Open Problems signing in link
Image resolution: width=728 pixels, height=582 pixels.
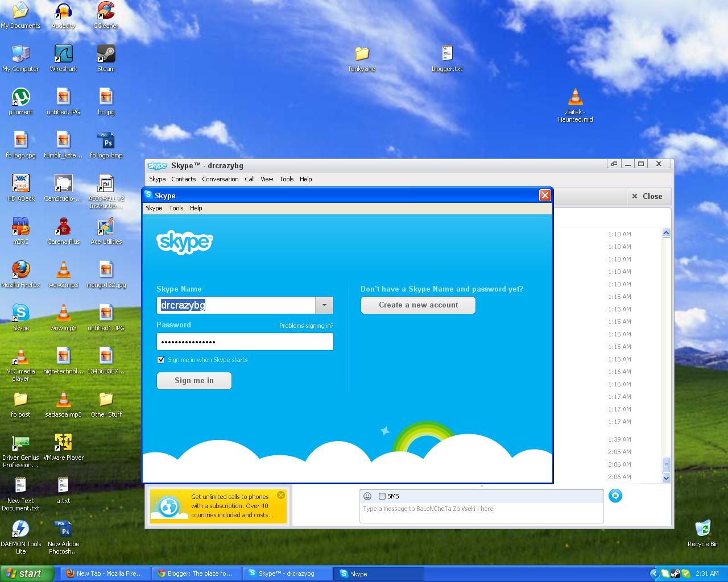[x=306, y=326]
